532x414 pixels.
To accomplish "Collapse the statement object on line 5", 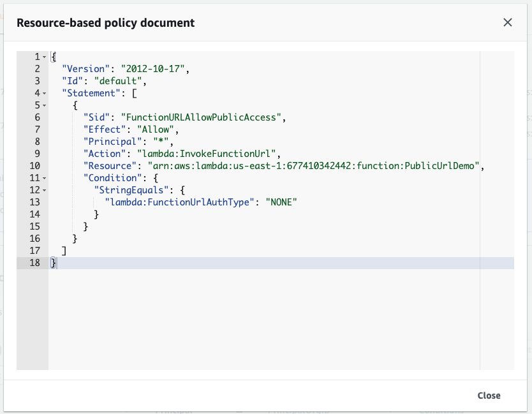I will pos(44,105).
